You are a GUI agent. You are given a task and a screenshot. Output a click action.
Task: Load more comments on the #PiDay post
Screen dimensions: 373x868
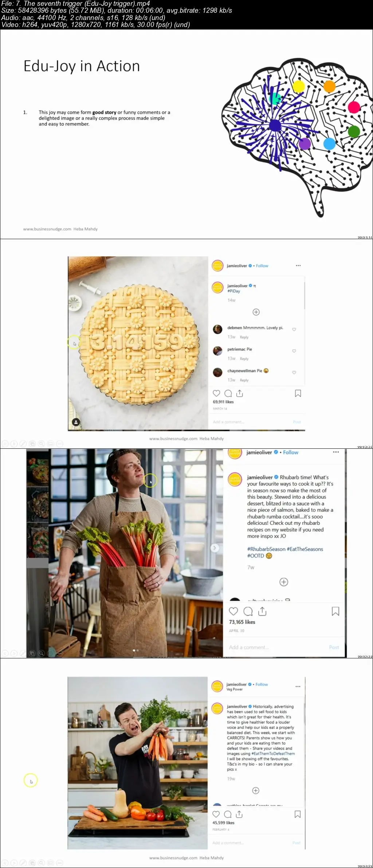click(256, 312)
